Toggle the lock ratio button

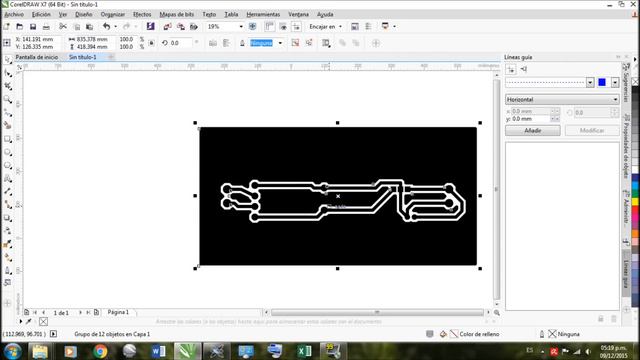[x=151, y=43]
